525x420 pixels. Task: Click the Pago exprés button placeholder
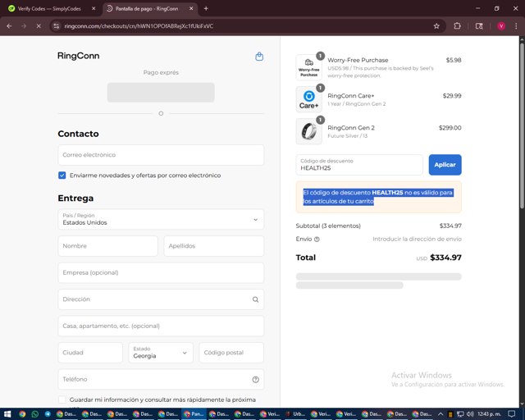161,93
